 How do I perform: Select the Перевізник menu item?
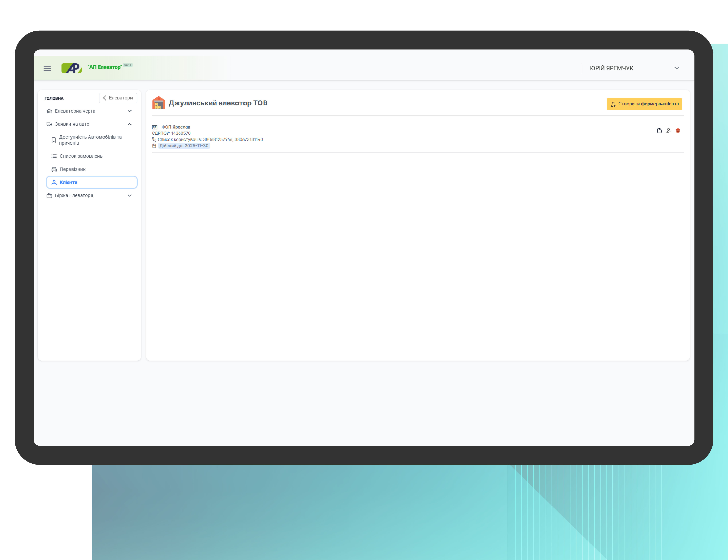click(73, 169)
